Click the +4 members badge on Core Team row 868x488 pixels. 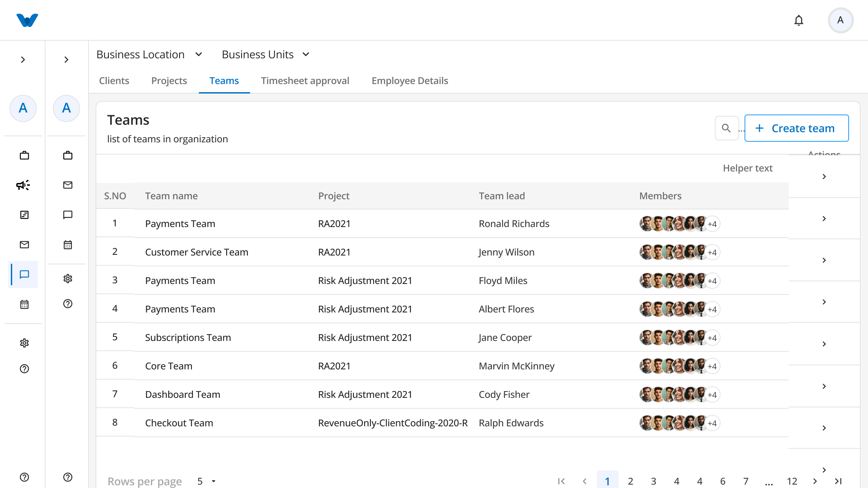pyautogui.click(x=712, y=366)
